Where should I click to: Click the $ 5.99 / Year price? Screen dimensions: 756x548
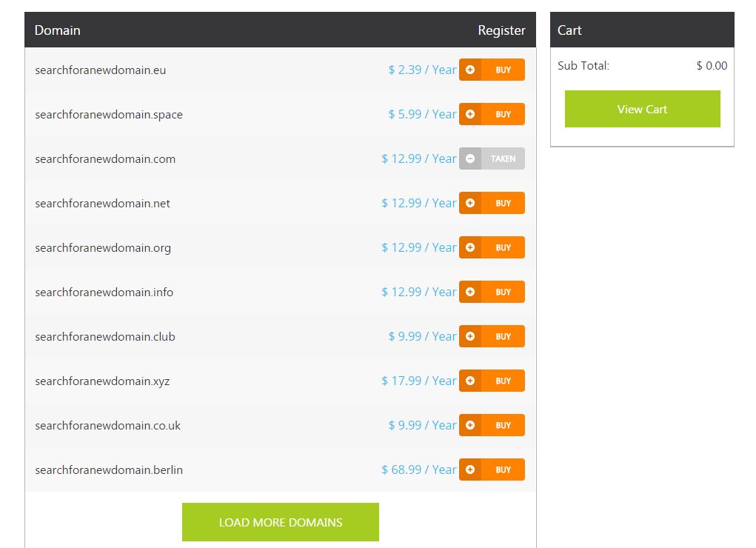(422, 114)
